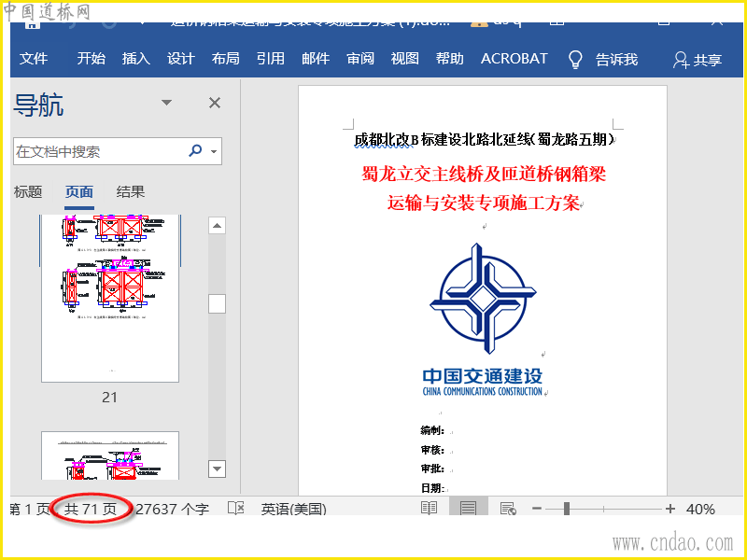Image resolution: width=747 pixels, height=560 pixels.
Task: Click the thumbnail scrollbar down arrow
Action: [x=217, y=469]
